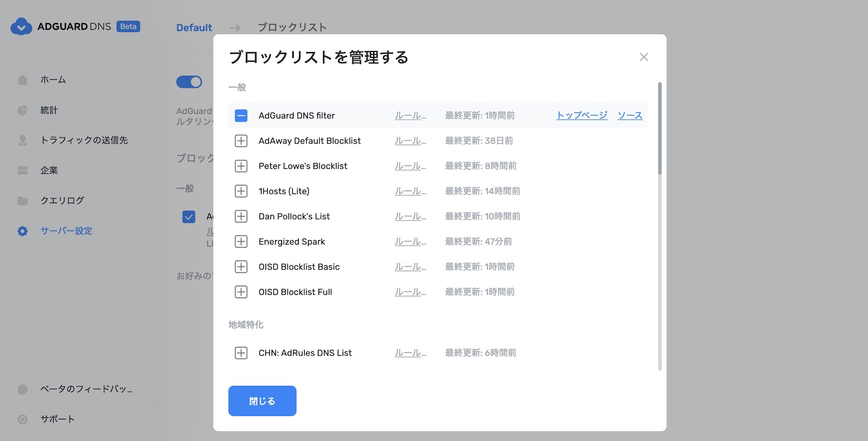Add CHN: AdRules DNS List plus icon

coord(241,353)
